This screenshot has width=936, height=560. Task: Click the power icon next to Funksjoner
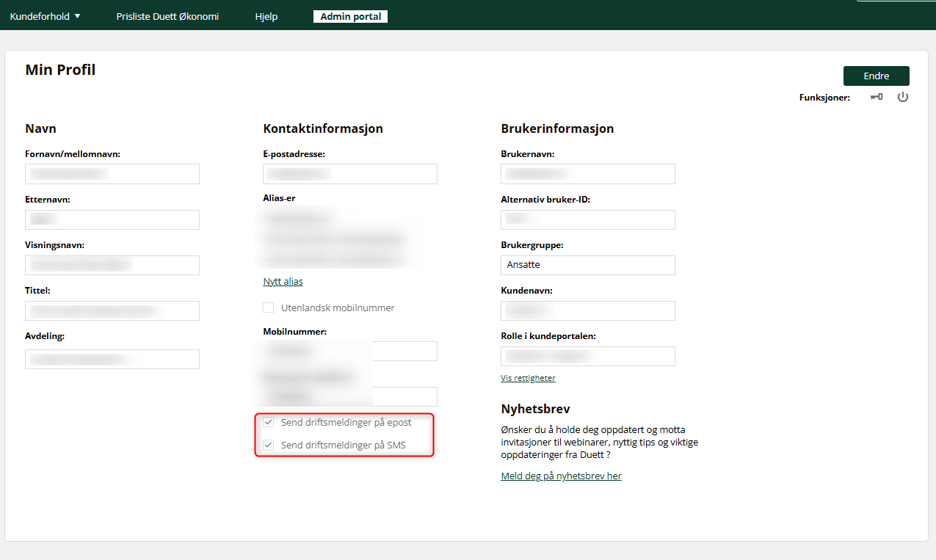click(x=903, y=97)
